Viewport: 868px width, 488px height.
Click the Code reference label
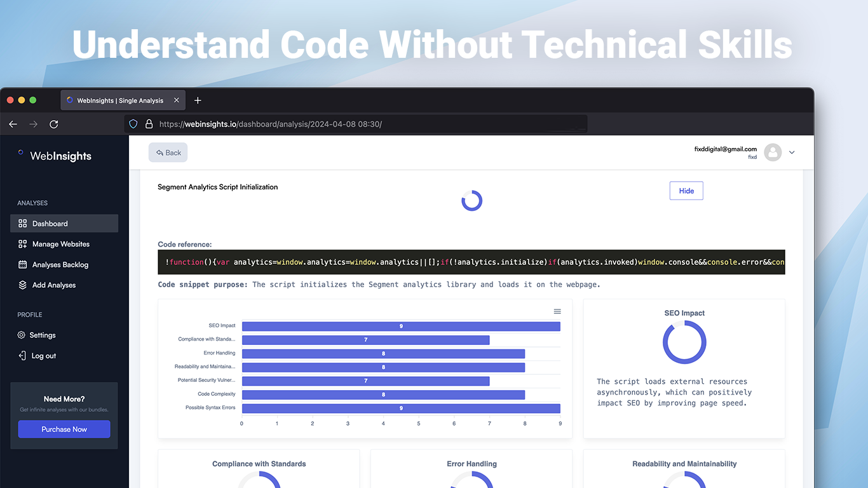click(185, 244)
